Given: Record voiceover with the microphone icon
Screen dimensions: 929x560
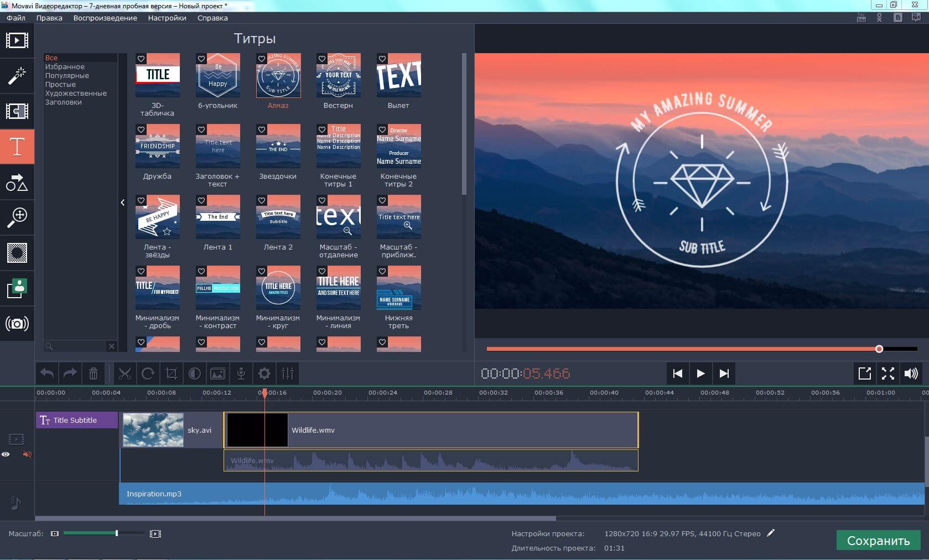Looking at the screenshot, I should click(241, 374).
